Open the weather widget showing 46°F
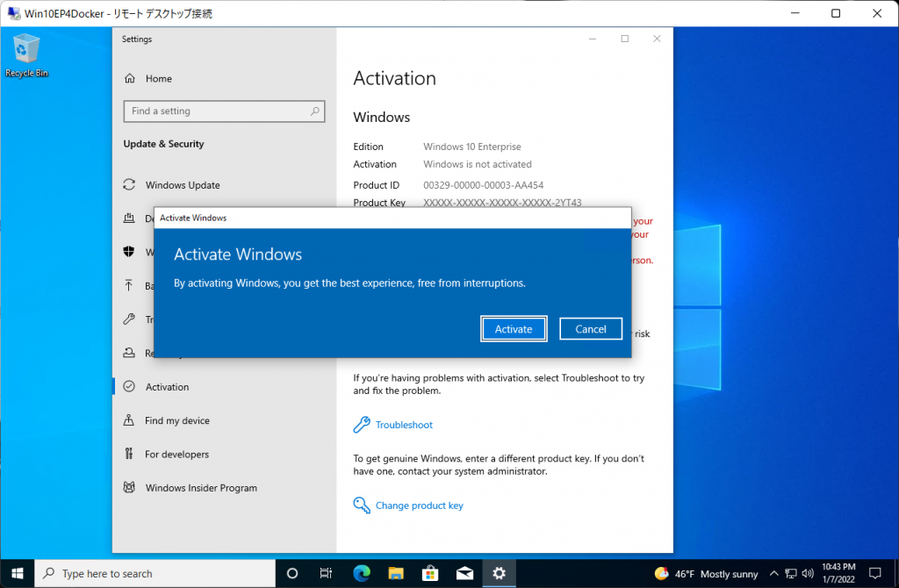 click(x=706, y=574)
